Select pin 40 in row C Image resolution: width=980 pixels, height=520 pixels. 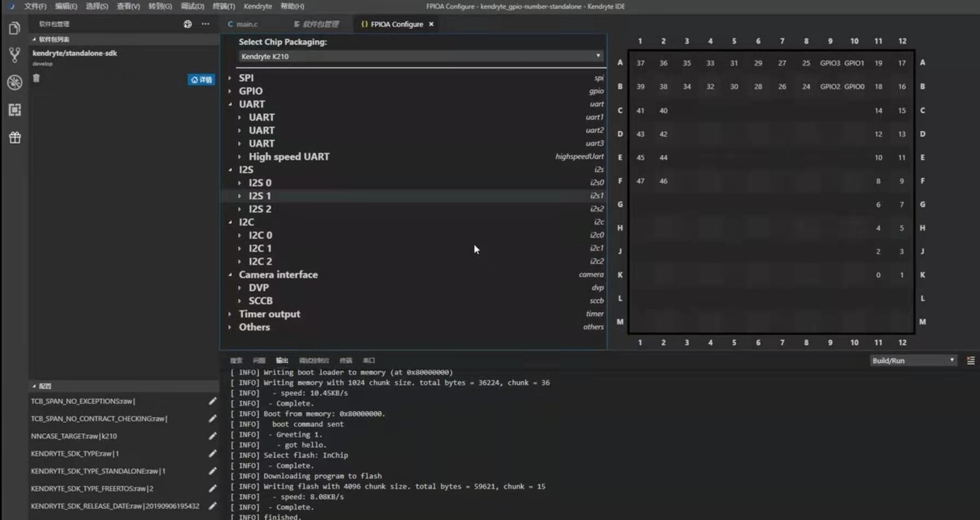pos(663,110)
